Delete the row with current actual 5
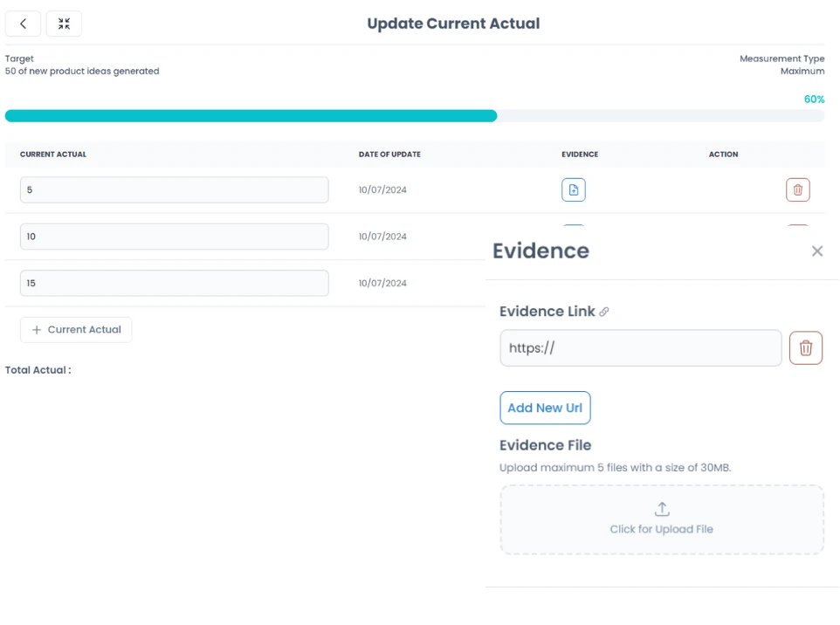The width and height of the screenshot is (840, 625). (797, 189)
